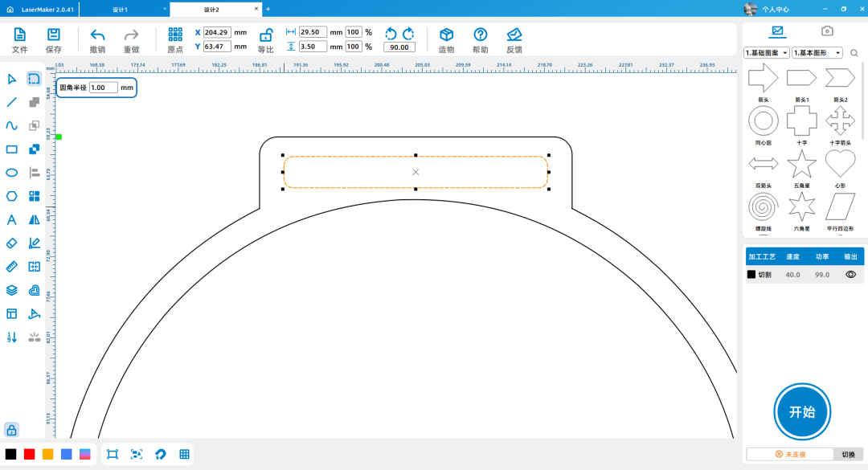Viewport: 868px width, 470px height.
Task: Toggle visibility eye for cutting layer
Action: coord(850,275)
